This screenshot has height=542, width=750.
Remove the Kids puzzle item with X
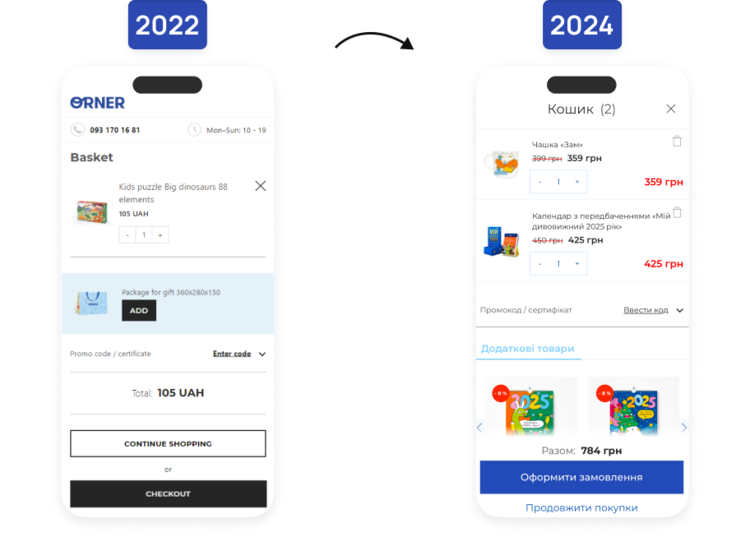click(260, 186)
